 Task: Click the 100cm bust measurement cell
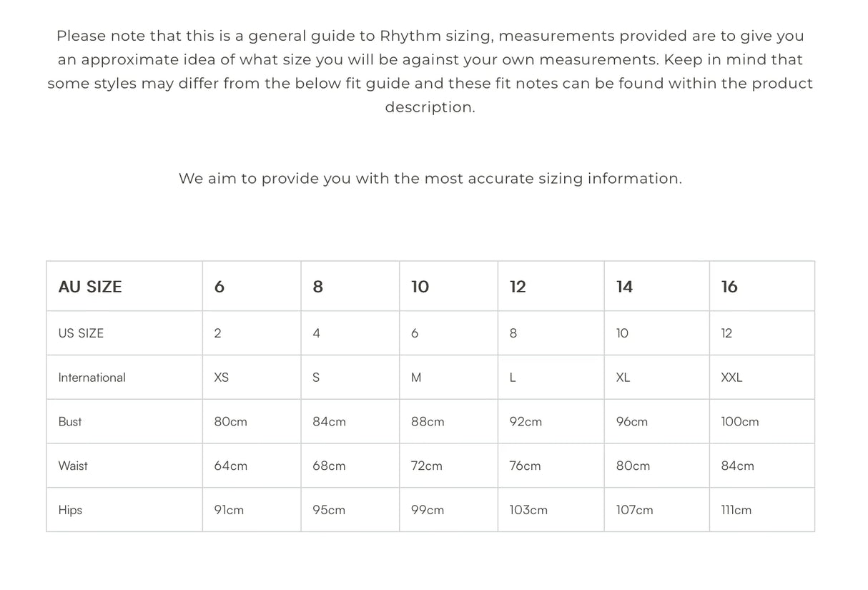pyautogui.click(x=740, y=422)
